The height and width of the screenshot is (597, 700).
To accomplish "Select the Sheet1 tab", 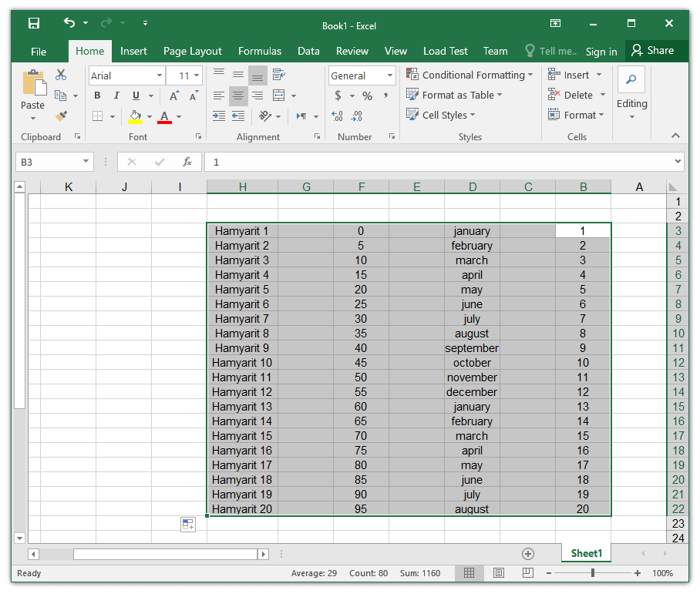I will [x=586, y=553].
